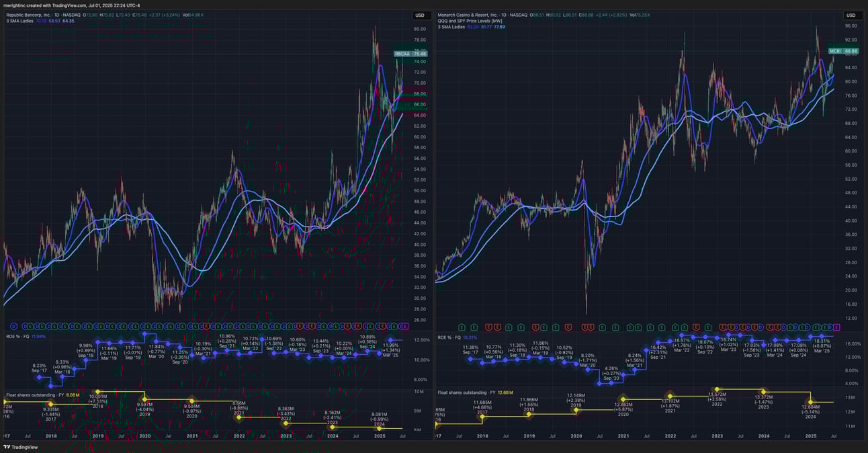This screenshot has height=453, width=868.
Task: Click the 11.84% Mar '20 ROE data label
Action: [x=157, y=352]
